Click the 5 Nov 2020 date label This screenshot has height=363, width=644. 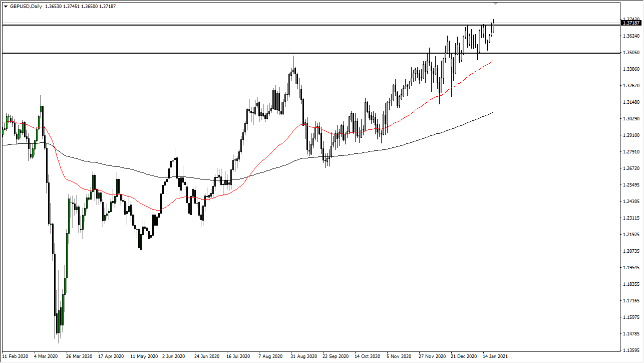pyautogui.click(x=400, y=355)
